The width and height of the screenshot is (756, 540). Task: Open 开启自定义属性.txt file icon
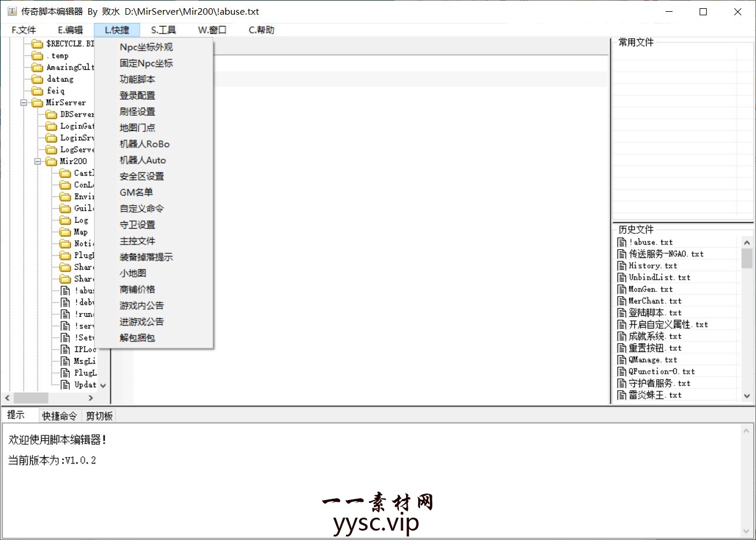622,324
